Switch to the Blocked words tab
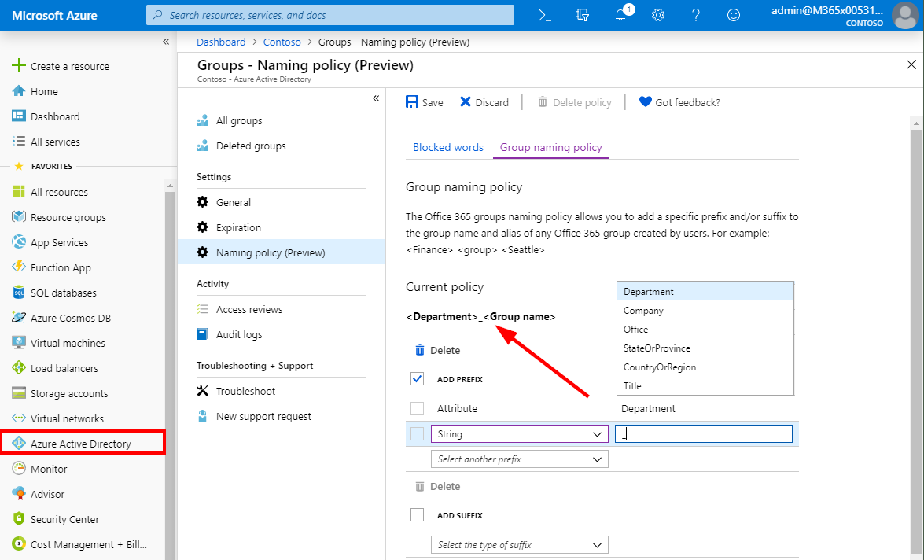924x560 pixels. [x=447, y=147]
